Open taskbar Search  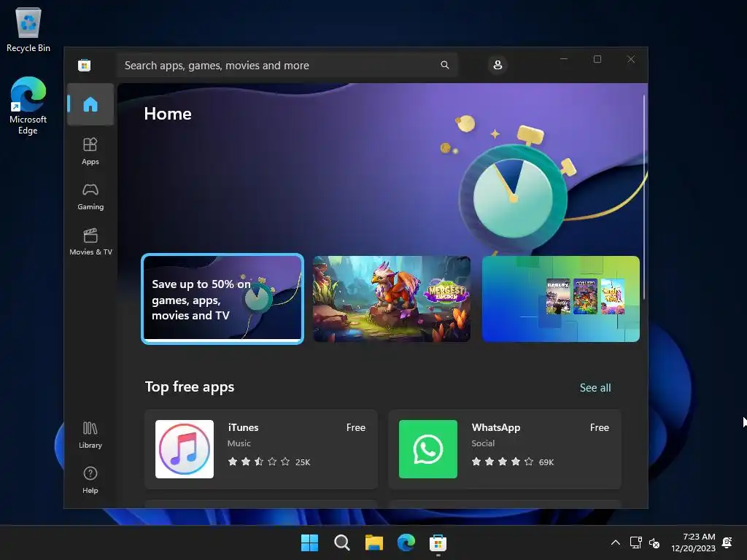pos(341,542)
